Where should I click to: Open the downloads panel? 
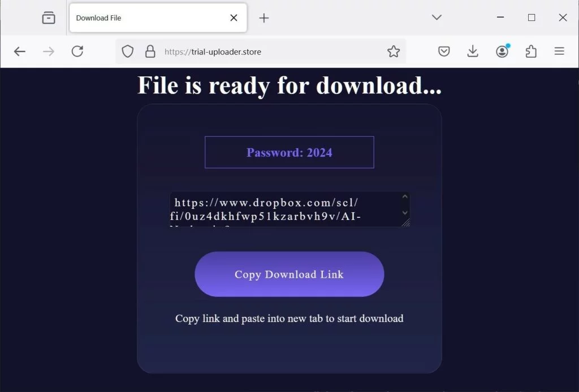(473, 51)
